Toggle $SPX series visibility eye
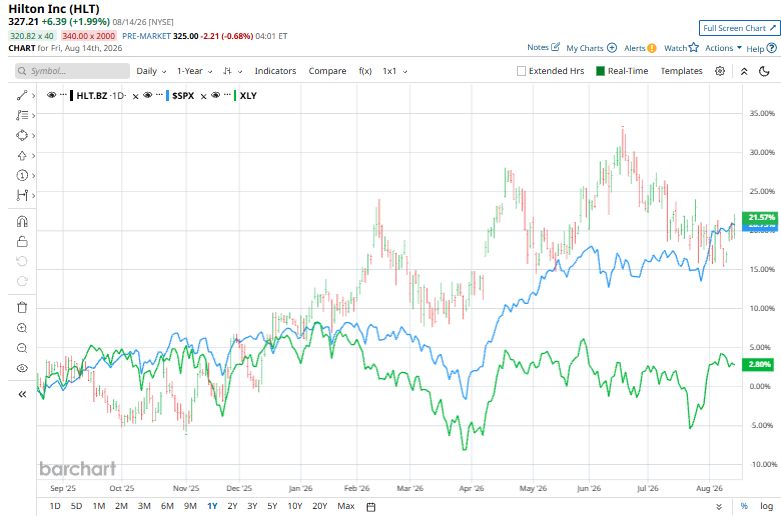The width and height of the screenshot is (781, 520). coord(147,95)
